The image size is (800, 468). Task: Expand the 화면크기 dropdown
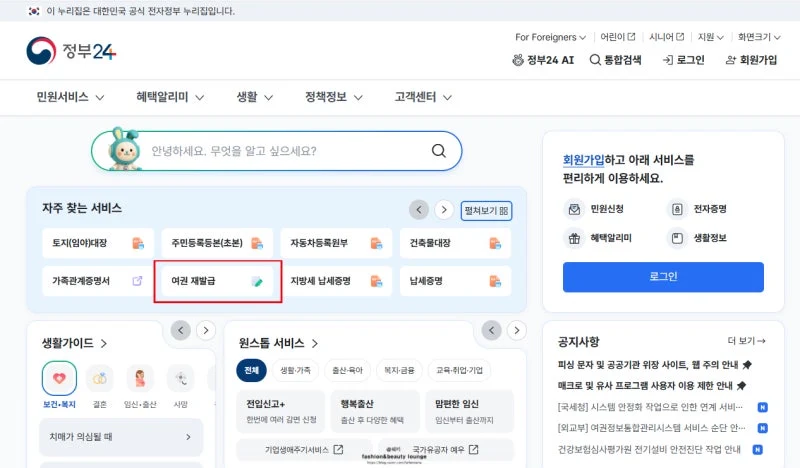click(x=759, y=37)
